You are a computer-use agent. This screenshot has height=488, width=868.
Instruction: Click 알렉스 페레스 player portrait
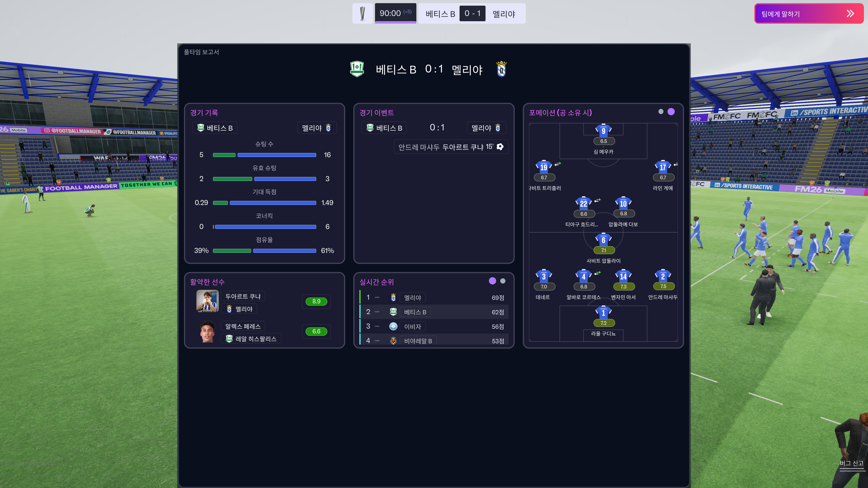207,332
